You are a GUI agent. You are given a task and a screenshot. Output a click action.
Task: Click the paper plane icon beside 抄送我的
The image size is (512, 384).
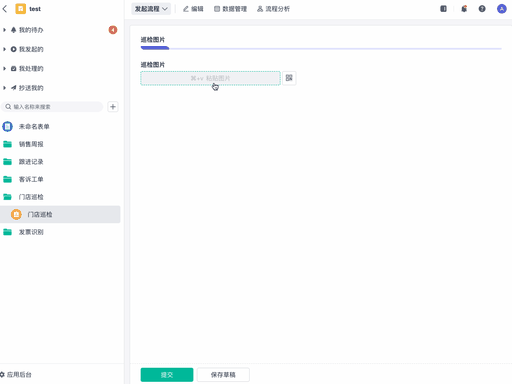tap(13, 88)
